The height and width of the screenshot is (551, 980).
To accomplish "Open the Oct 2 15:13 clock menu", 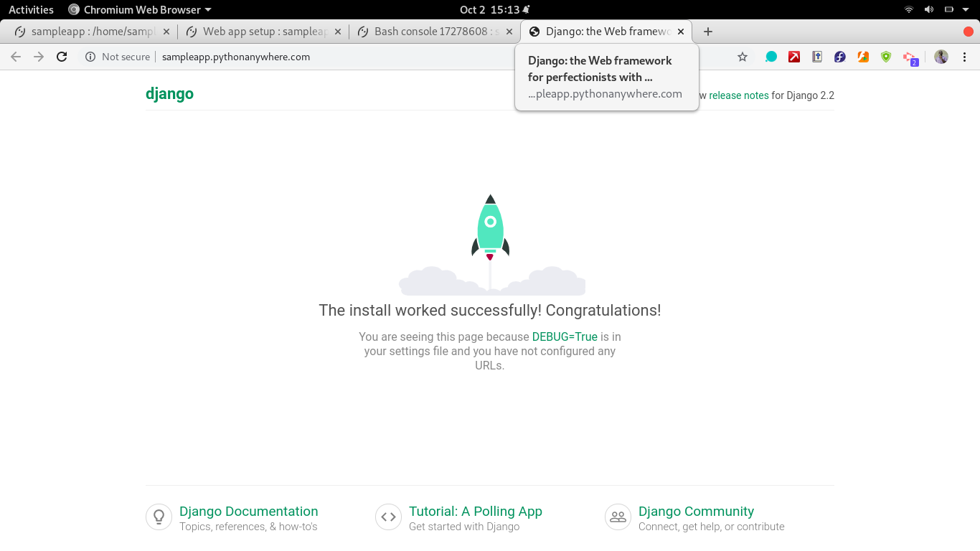I will pyautogui.click(x=495, y=10).
